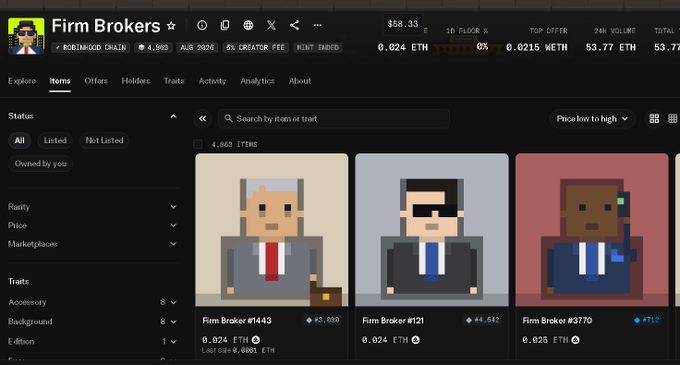Open the collection info icon
The height and width of the screenshot is (365, 680).
pos(202,26)
